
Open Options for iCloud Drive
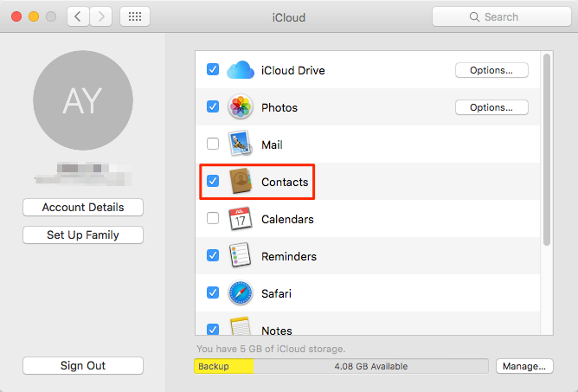(x=491, y=70)
